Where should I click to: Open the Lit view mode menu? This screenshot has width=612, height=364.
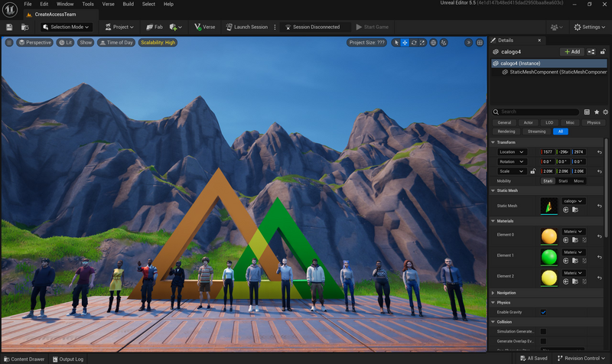[x=65, y=43]
